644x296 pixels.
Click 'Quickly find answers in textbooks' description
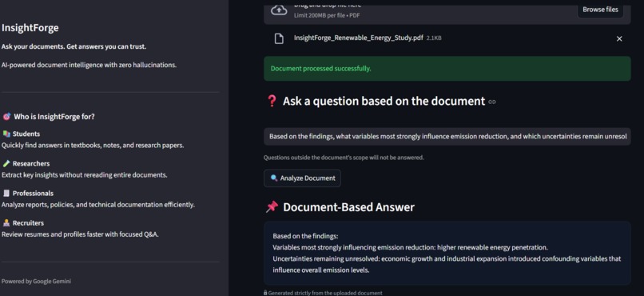tap(93, 146)
